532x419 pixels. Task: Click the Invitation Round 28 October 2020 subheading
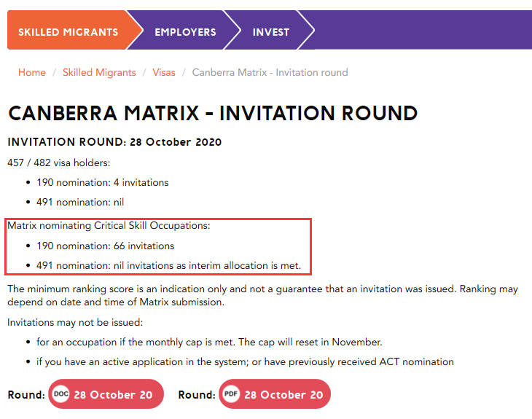click(114, 141)
